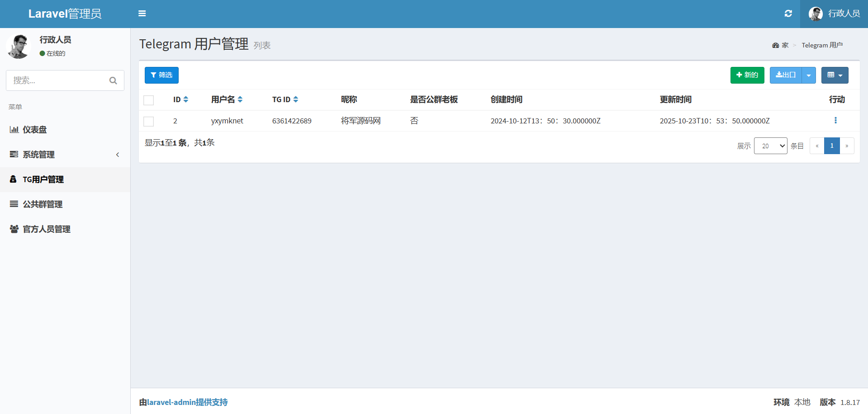Open row actions three-dot menu
868x414 pixels.
[835, 121]
